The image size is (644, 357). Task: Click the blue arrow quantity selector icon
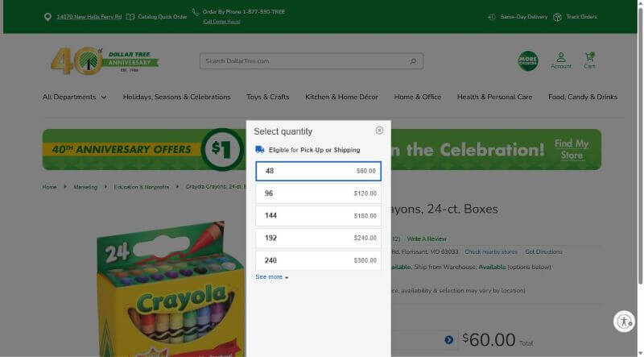point(448,340)
